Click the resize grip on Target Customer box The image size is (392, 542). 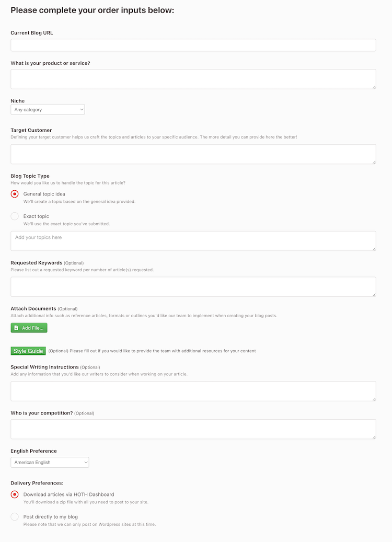point(374,162)
